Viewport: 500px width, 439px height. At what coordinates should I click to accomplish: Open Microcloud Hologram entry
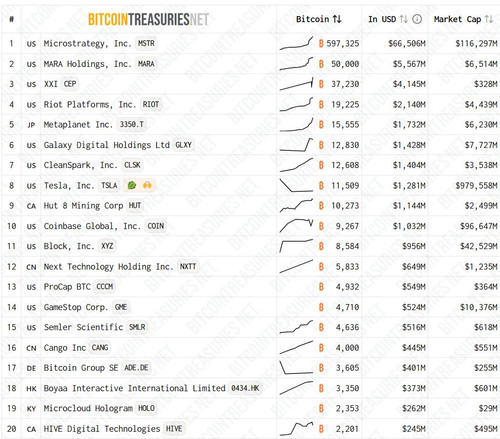point(88,409)
